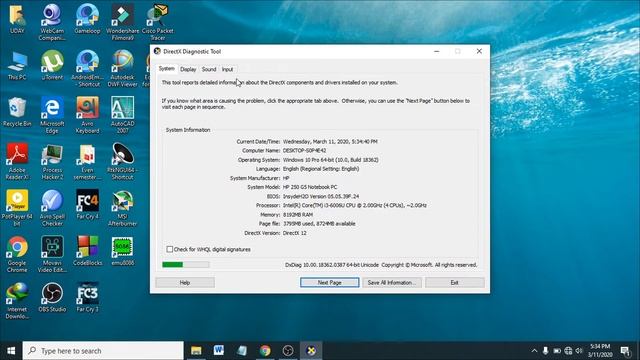Switch to the Display tab
This screenshot has width=640, height=360.
tap(188, 69)
